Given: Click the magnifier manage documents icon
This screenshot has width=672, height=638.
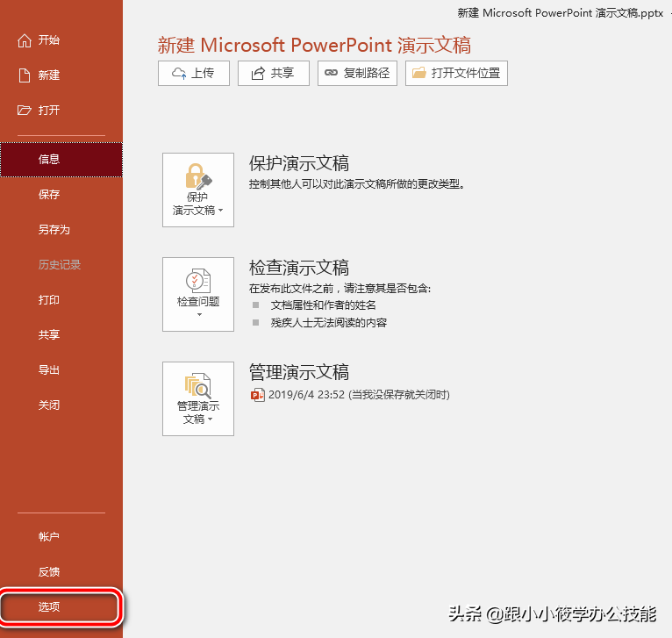Looking at the screenshot, I should [x=198, y=385].
